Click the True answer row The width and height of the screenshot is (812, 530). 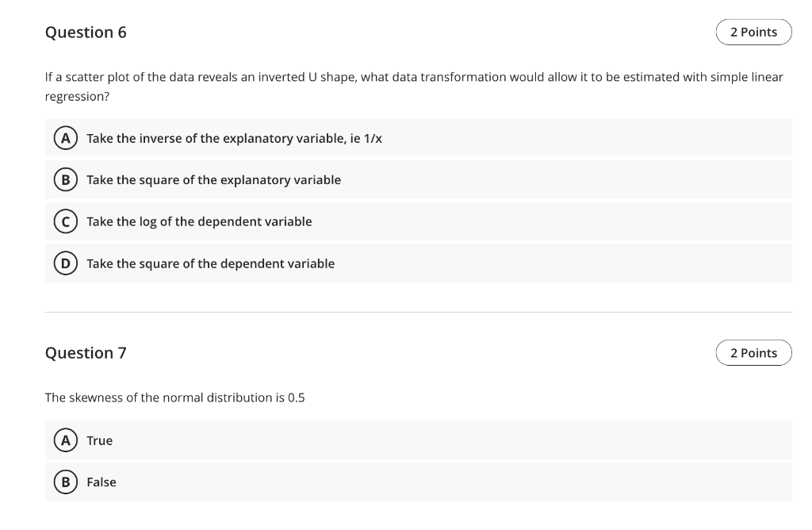click(x=317, y=440)
